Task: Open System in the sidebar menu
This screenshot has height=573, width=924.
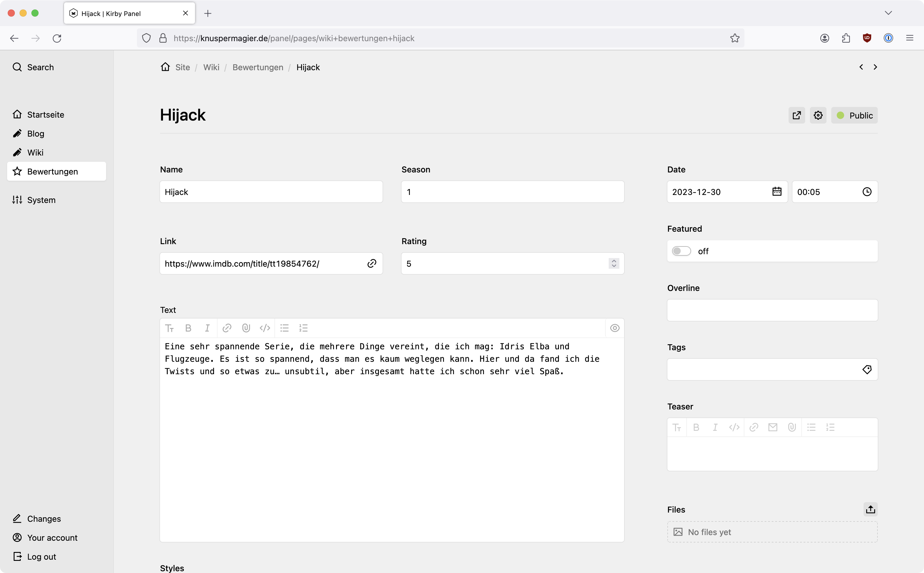Action: click(x=41, y=200)
